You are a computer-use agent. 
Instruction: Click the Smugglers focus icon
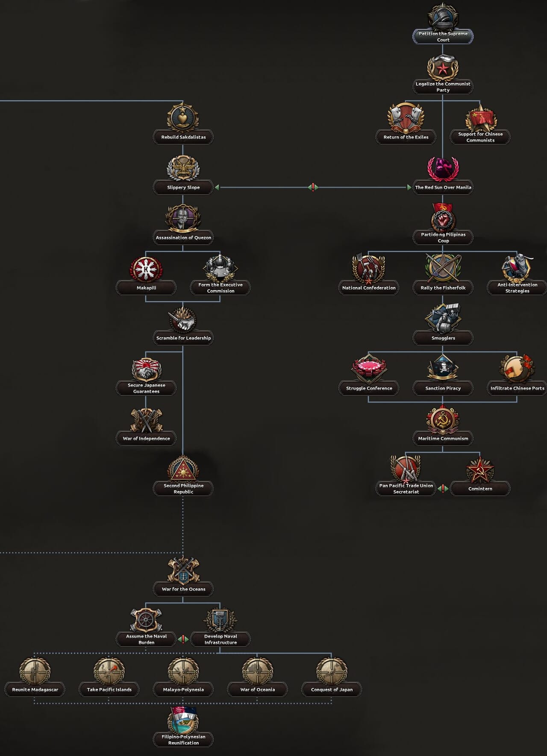click(x=443, y=318)
